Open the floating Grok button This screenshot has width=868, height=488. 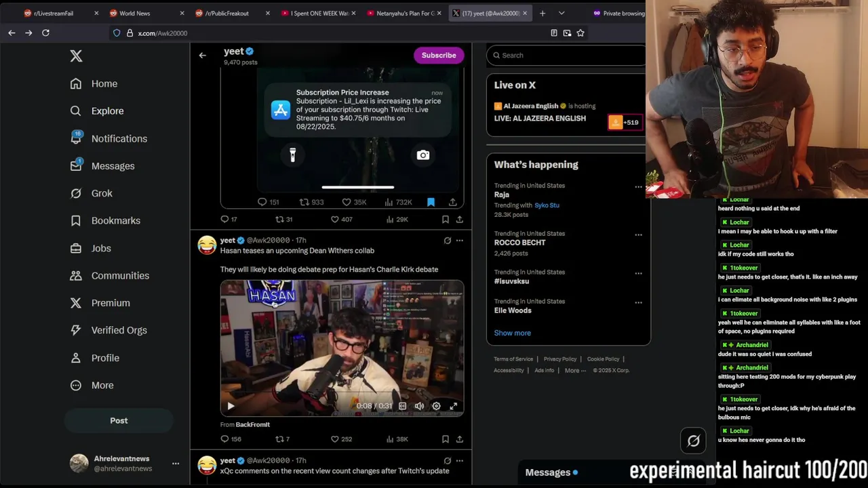coord(693,441)
